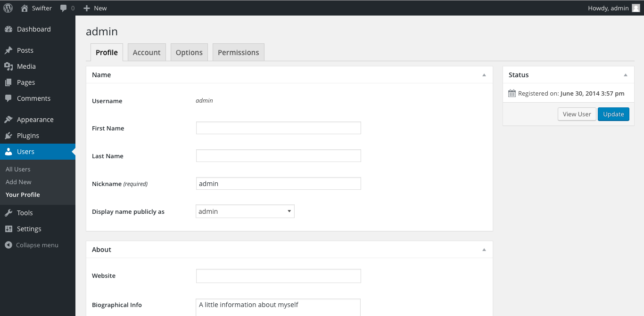The height and width of the screenshot is (316, 644).
Task: Click the WordPress logo icon
Action: click(x=8, y=8)
